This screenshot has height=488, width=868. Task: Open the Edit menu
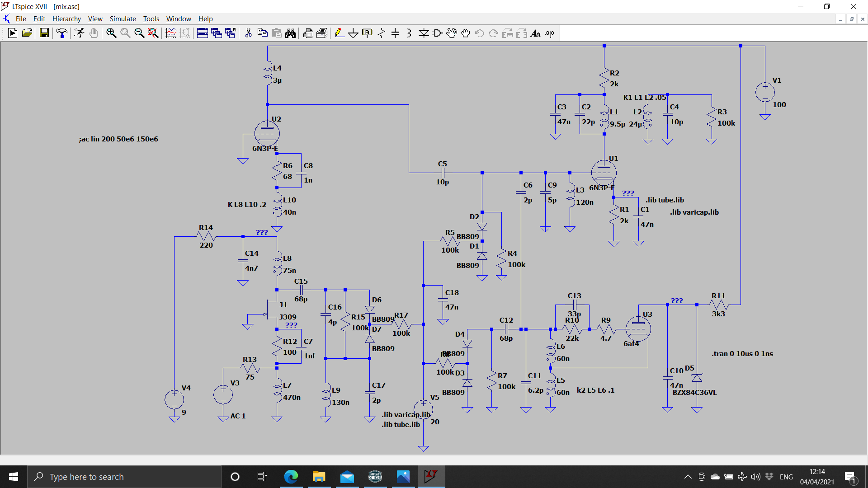(39, 19)
